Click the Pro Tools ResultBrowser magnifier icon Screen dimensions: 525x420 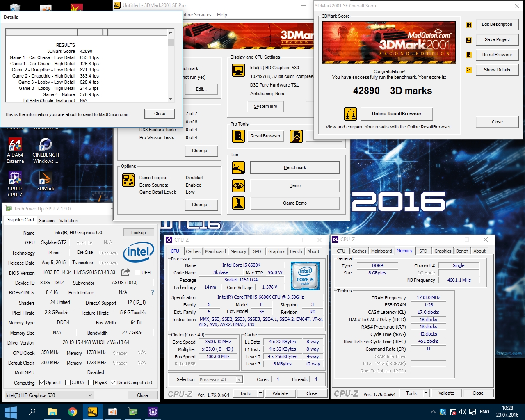(238, 136)
